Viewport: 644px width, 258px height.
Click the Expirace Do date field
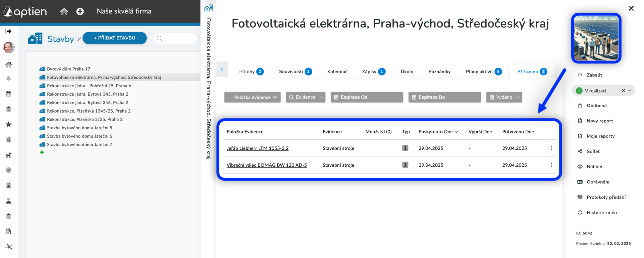[444, 97]
